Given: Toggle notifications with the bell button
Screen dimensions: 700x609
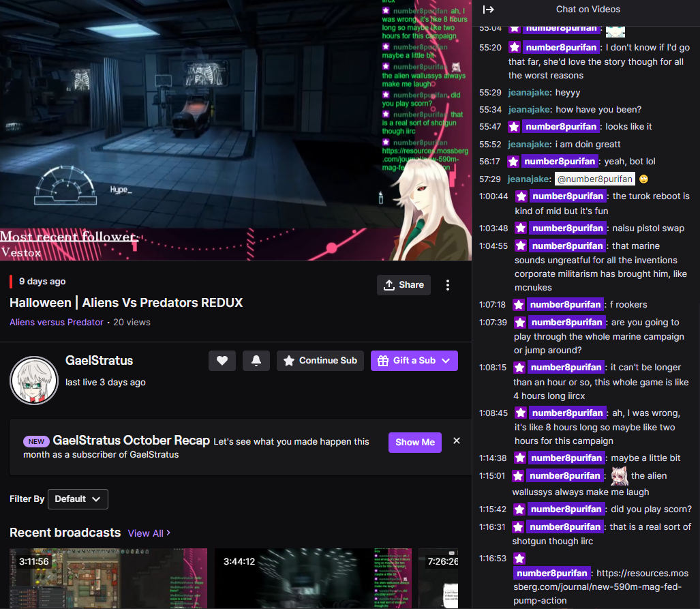Looking at the screenshot, I should pos(256,361).
